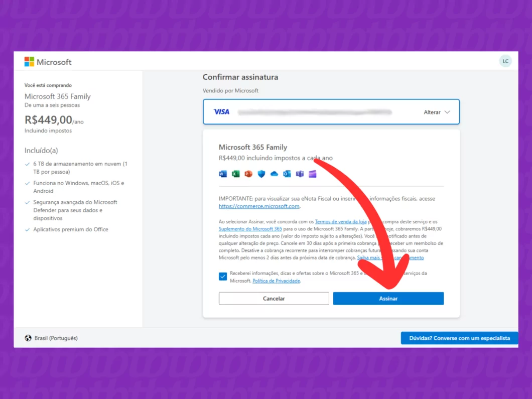Screen dimensions: 532x399
Task: Click the Excel app icon
Action: pos(236,174)
